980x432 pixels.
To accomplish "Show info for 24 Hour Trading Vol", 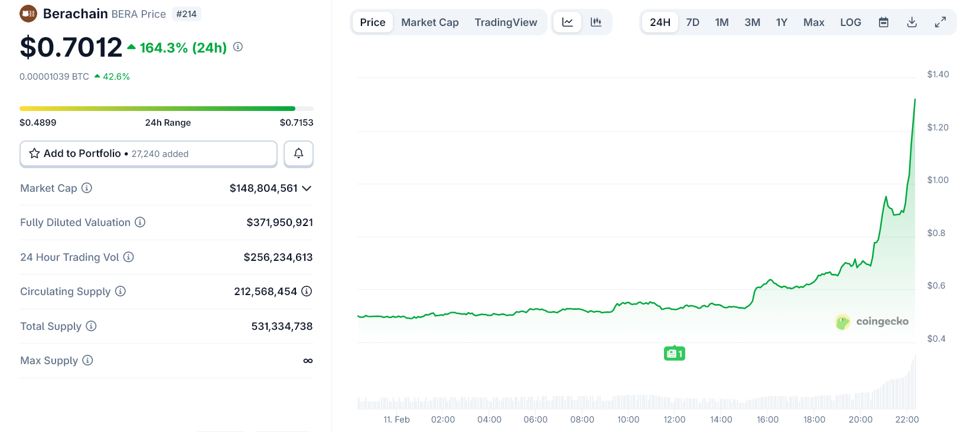I will point(129,257).
